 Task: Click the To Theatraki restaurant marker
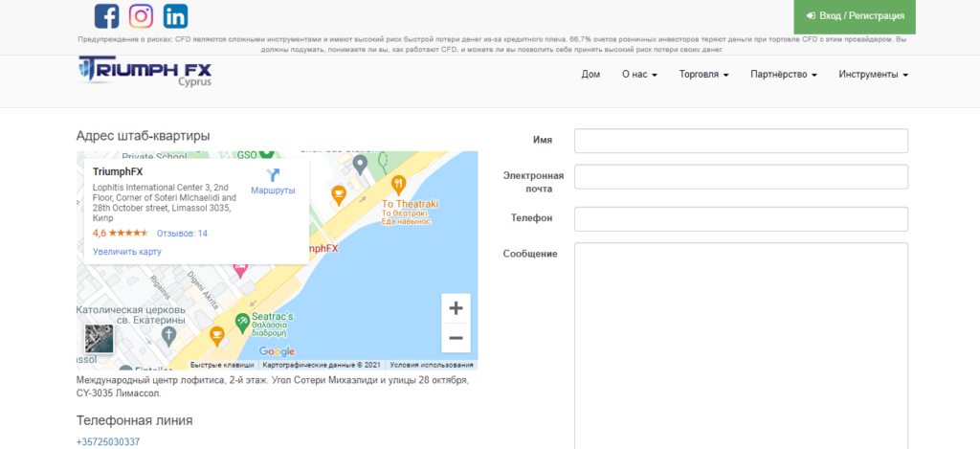point(399,184)
